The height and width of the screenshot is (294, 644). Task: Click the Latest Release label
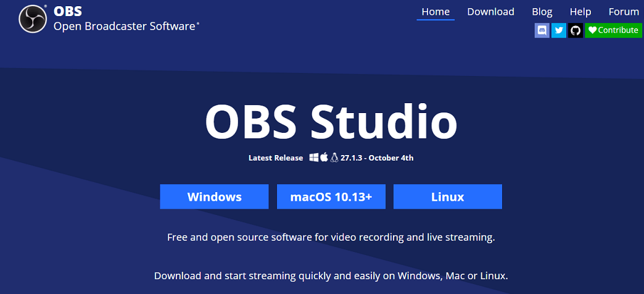(276, 158)
